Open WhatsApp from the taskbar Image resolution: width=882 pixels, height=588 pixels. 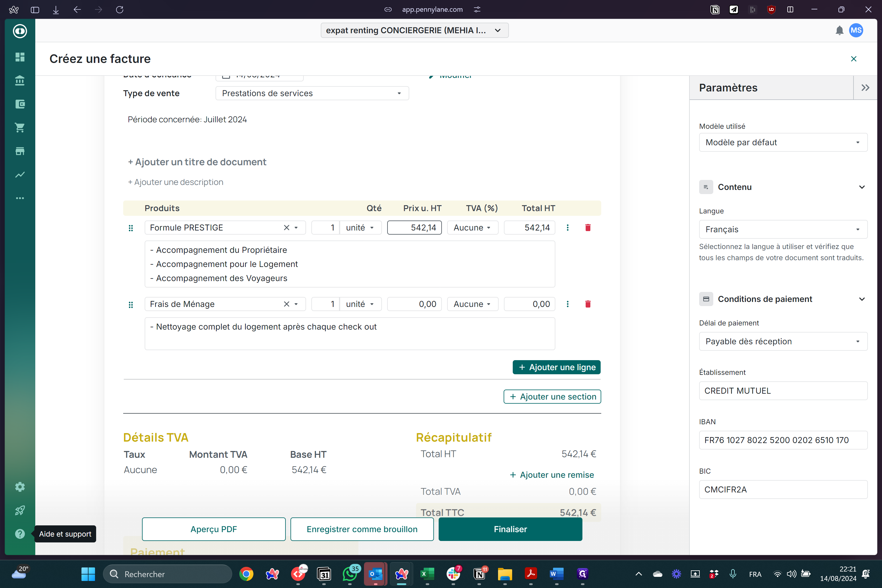(350, 574)
